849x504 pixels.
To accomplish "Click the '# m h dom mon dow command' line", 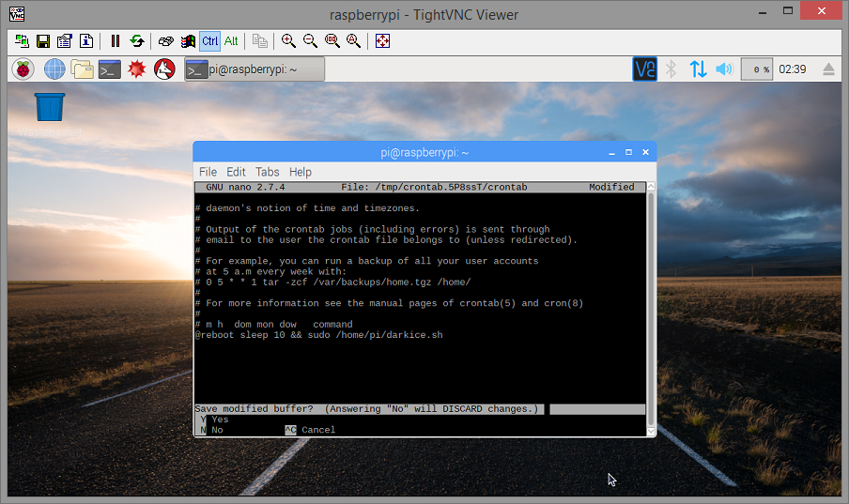I will pos(274,325).
